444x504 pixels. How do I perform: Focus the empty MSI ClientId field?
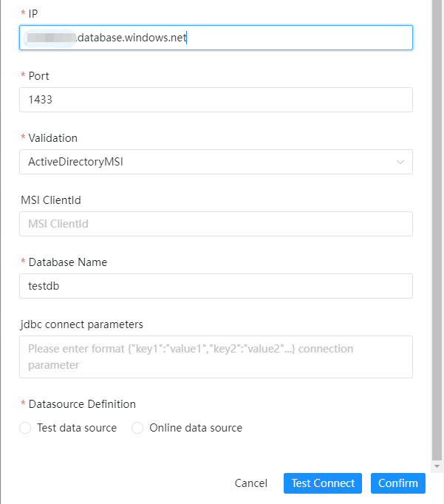[x=216, y=224]
